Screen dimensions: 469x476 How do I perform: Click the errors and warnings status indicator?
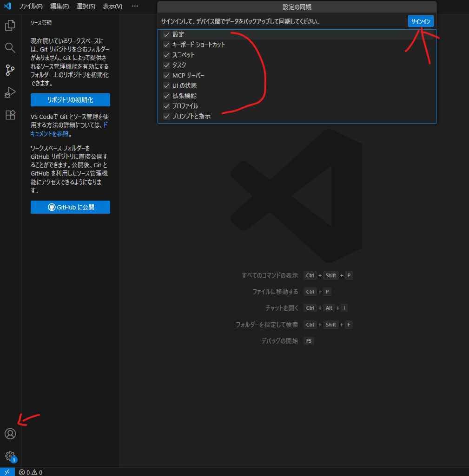point(31,472)
